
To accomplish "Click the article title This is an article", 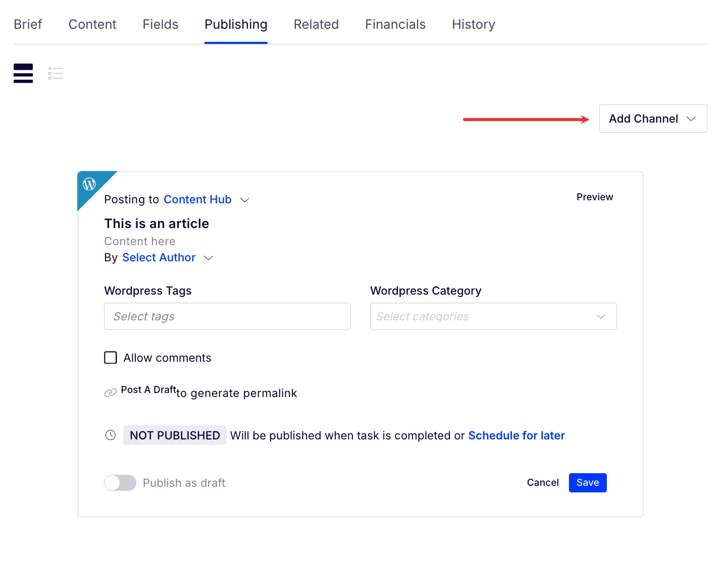I will tap(157, 223).
